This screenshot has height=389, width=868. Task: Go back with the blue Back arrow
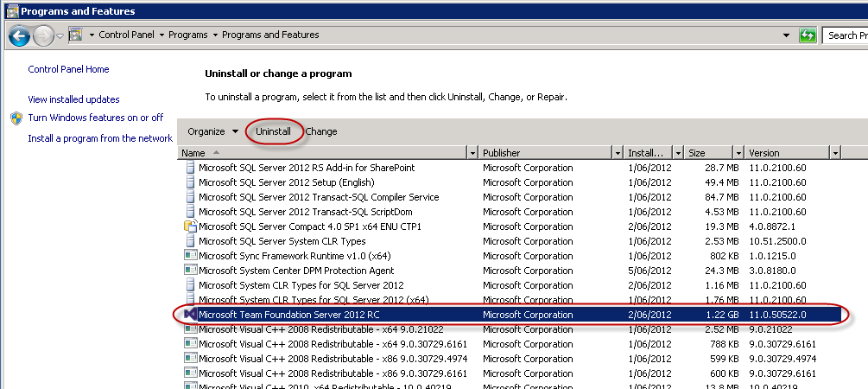point(19,36)
